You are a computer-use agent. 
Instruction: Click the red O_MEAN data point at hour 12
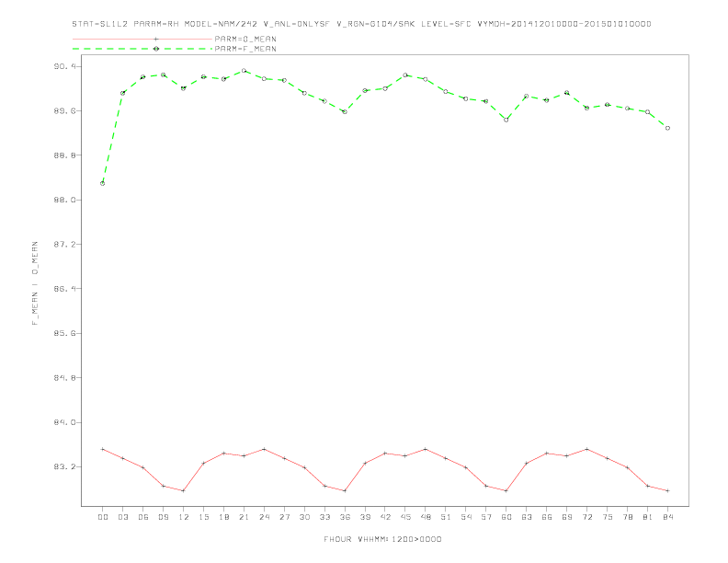[184, 491]
